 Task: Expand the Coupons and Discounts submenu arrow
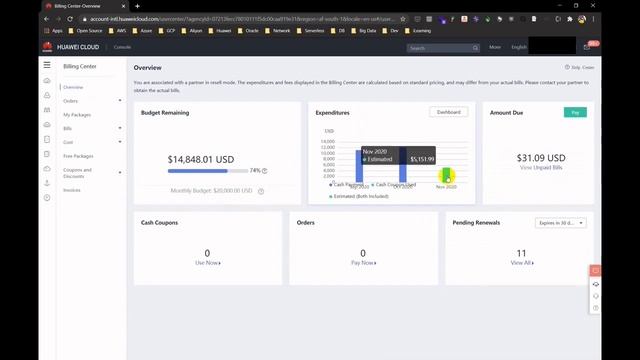pyautogui.click(x=120, y=173)
